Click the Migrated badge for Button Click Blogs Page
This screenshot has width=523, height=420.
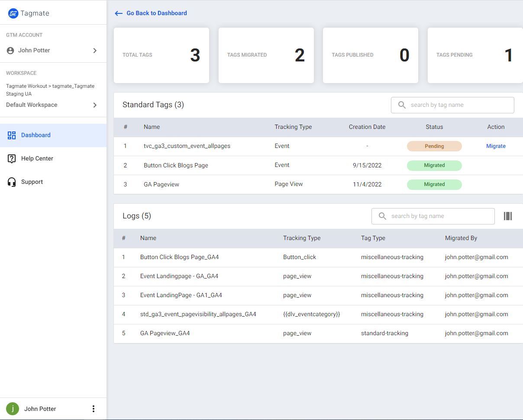point(434,165)
